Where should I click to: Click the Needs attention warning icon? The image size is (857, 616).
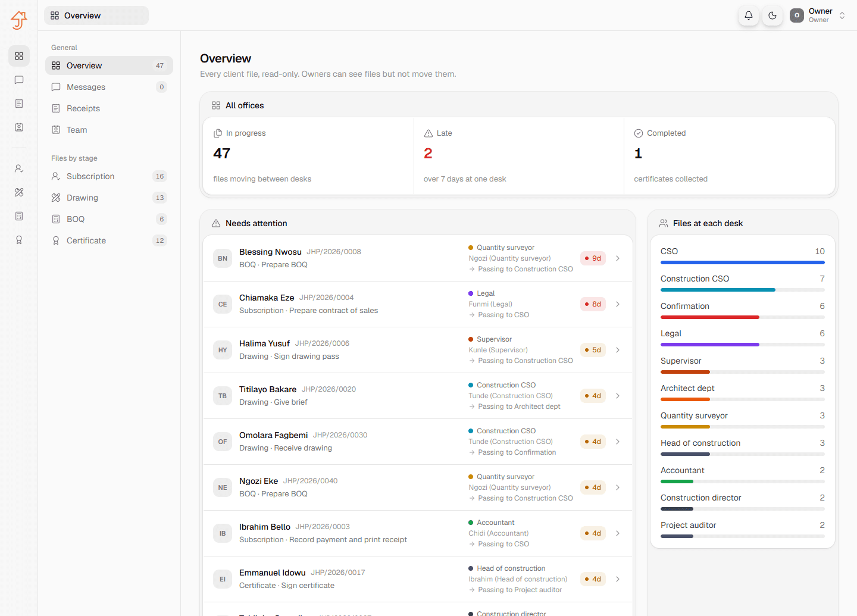pos(216,223)
